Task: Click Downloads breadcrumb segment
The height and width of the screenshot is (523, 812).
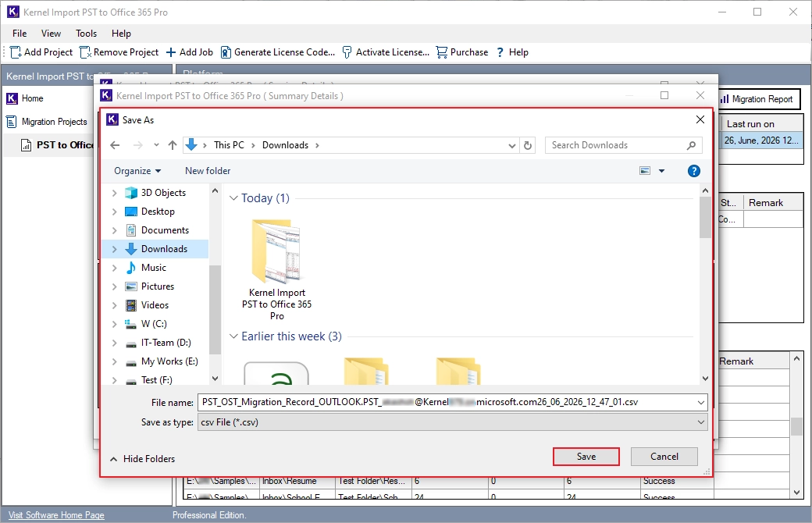Action: tap(285, 145)
